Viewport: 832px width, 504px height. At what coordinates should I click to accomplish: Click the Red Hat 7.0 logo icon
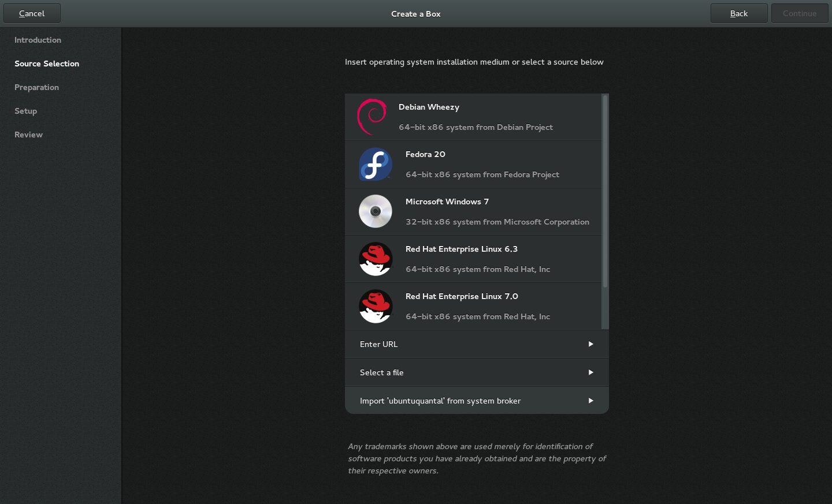(376, 306)
